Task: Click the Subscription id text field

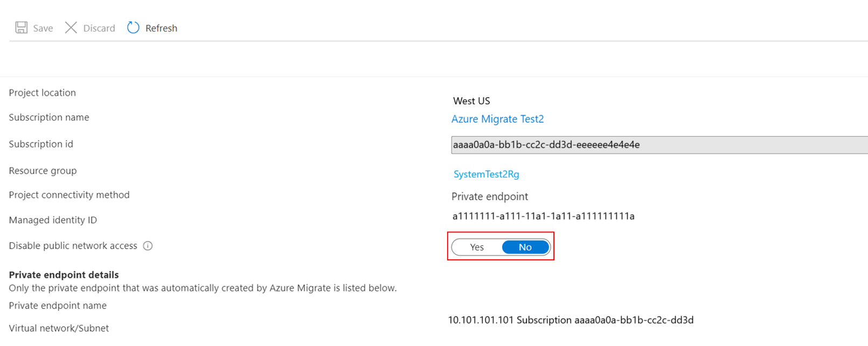Action: click(x=659, y=145)
